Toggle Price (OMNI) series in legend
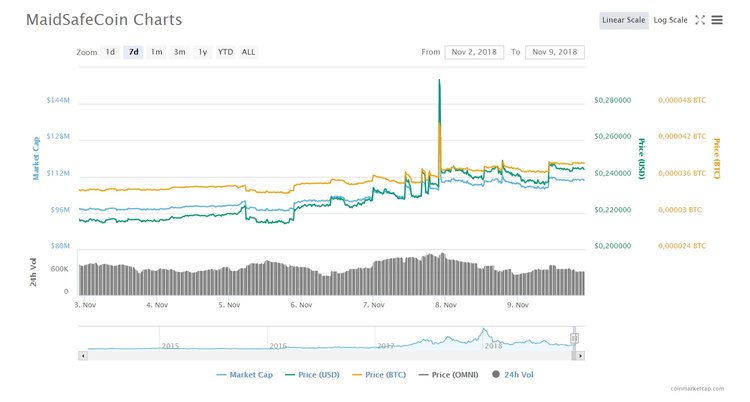750x402 pixels. (448, 375)
